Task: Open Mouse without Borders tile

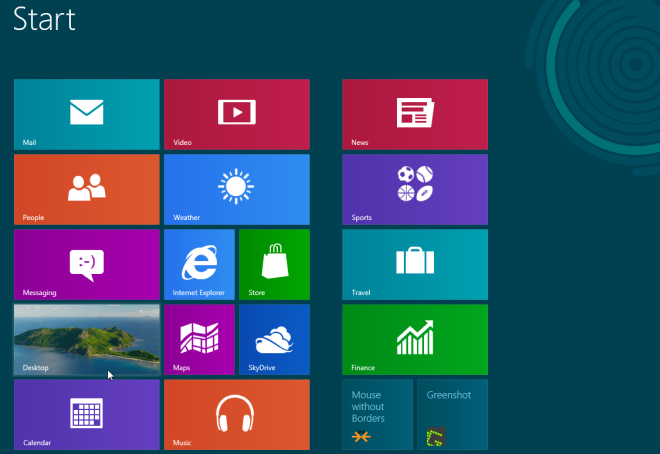Action: (378, 414)
